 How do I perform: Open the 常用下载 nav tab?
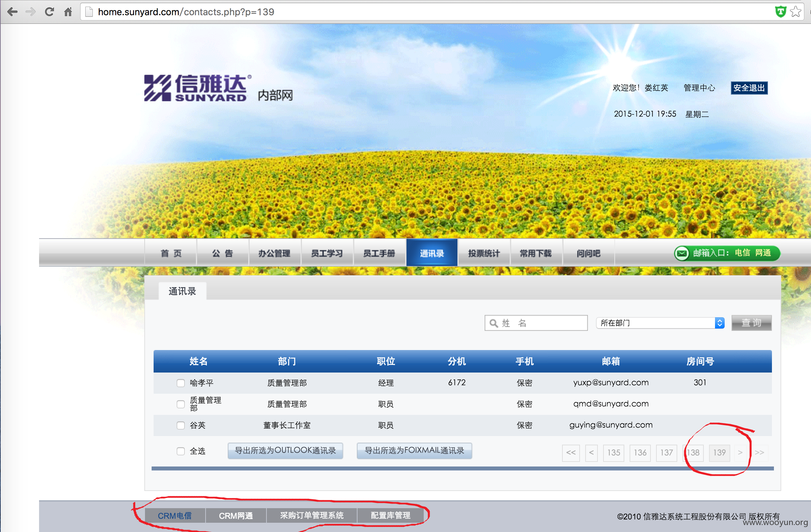536,253
